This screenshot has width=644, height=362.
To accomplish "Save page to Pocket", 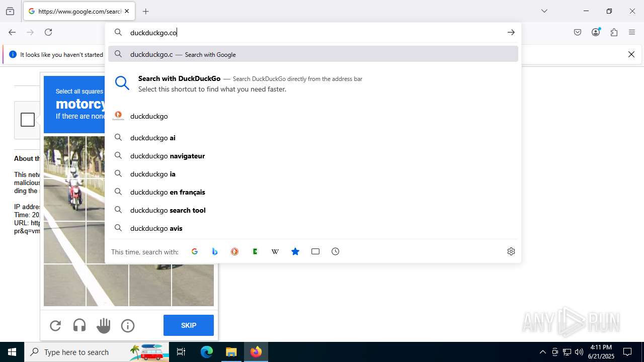I will 578,32.
